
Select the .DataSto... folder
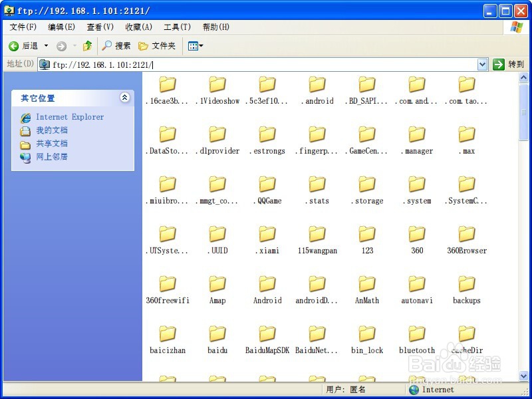(168, 140)
